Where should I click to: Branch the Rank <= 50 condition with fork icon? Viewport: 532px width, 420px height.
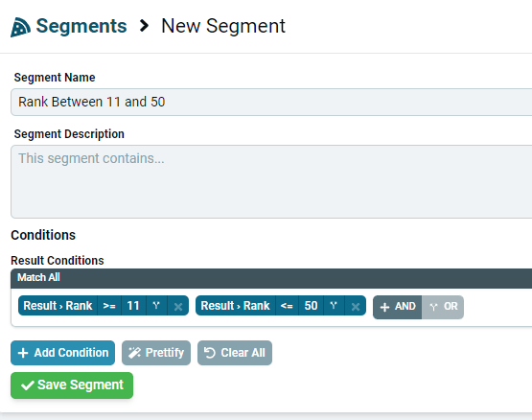pyautogui.click(x=334, y=306)
